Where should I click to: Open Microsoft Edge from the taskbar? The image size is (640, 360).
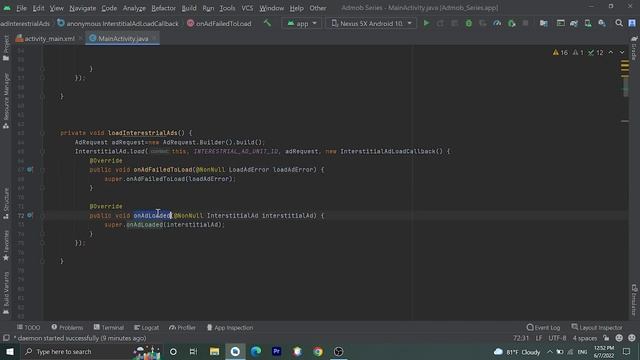tap(256, 351)
